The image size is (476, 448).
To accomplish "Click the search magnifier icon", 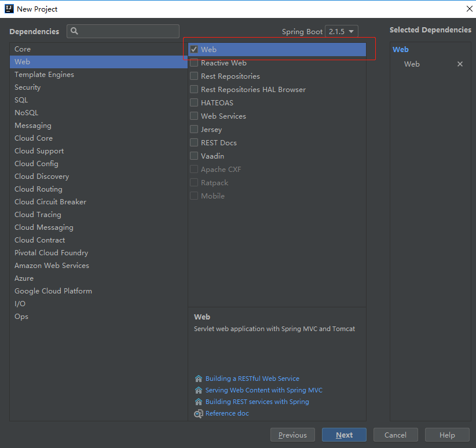I will tap(74, 31).
